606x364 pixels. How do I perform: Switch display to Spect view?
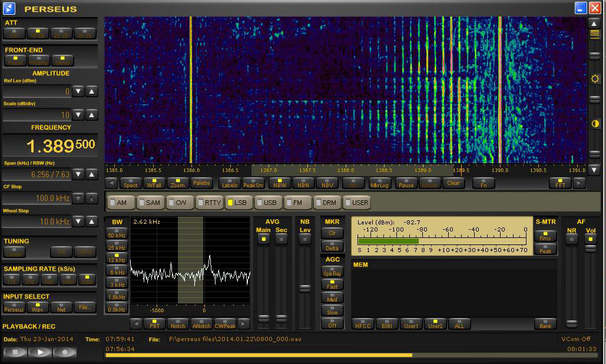coord(131,183)
